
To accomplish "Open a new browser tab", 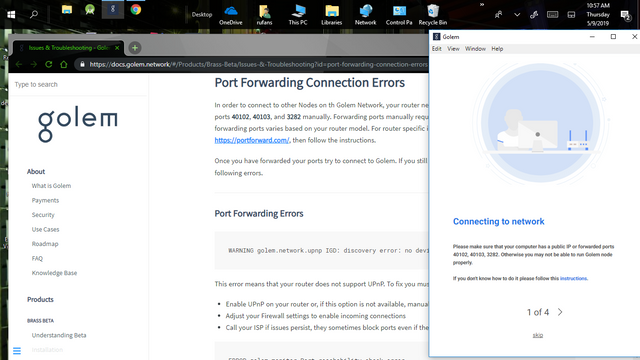I will point(135,48).
